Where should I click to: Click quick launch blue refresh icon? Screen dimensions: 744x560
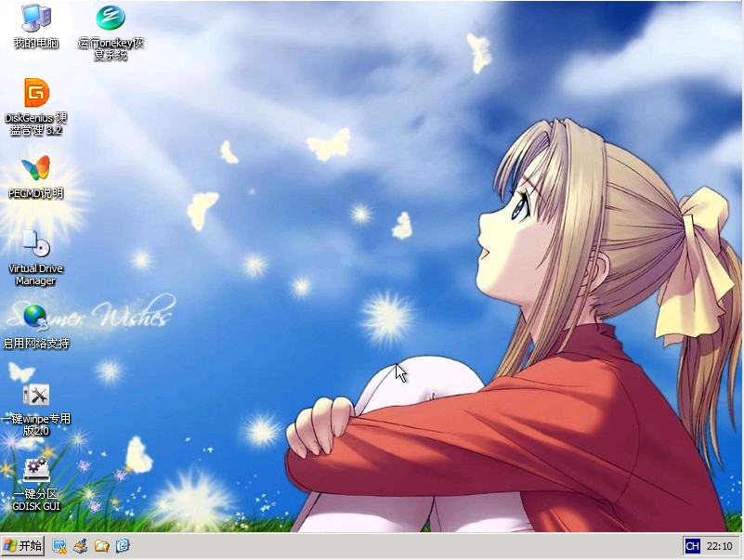pyautogui.click(x=123, y=546)
